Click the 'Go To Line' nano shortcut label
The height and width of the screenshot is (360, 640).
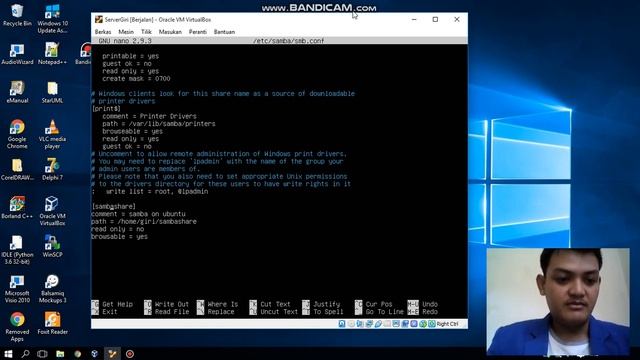click(x=384, y=312)
